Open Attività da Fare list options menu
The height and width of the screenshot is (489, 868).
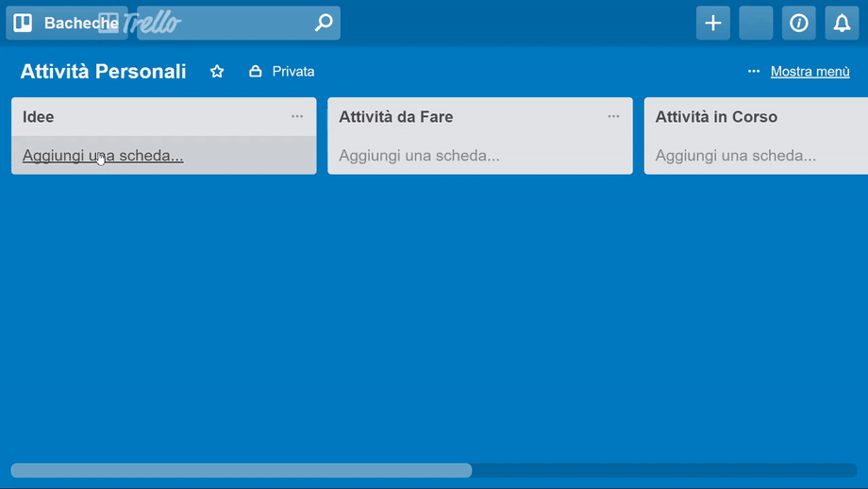613,116
